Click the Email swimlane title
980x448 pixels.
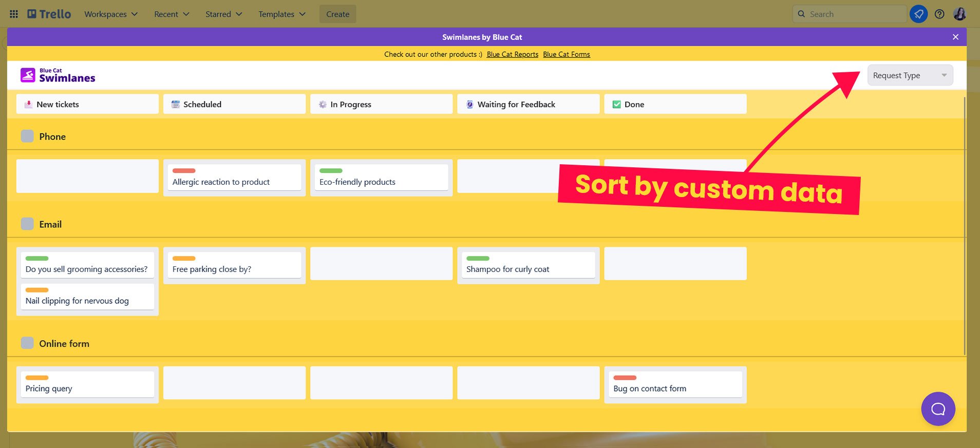click(x=50, y=224)
